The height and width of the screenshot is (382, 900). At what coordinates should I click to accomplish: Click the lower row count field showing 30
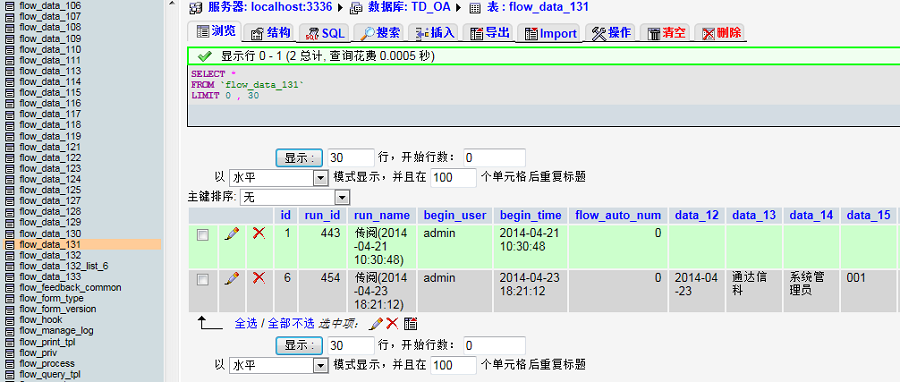[351, 345]
